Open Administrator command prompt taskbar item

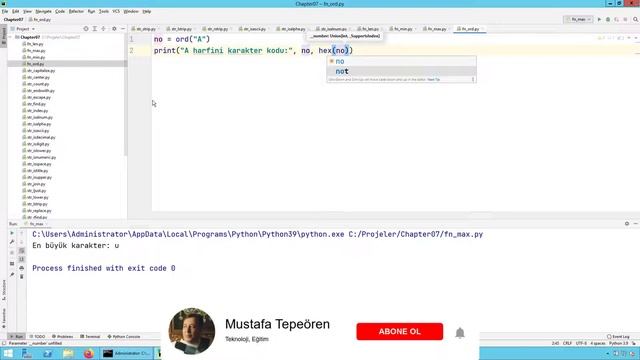click(127, 353)
